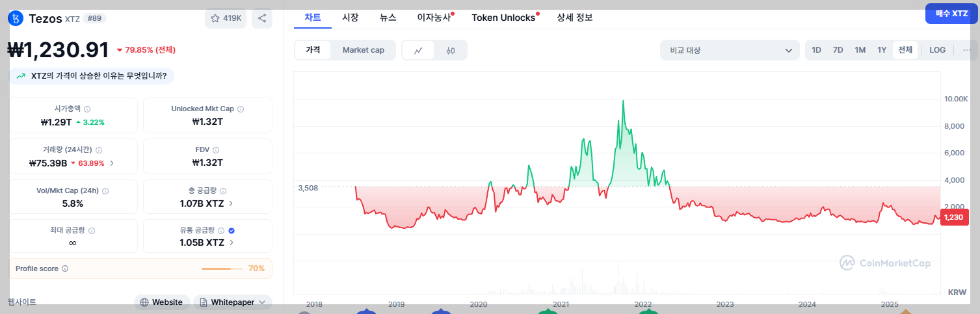Click the trend arrow icon in the XTZ price question

21,76
